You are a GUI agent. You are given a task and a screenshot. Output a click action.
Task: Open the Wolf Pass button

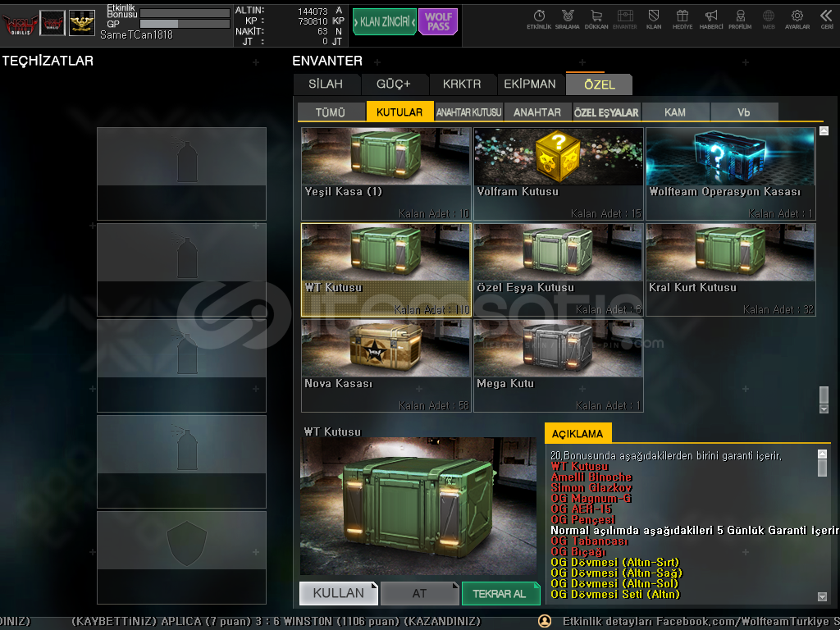click(x=438, y=22)
